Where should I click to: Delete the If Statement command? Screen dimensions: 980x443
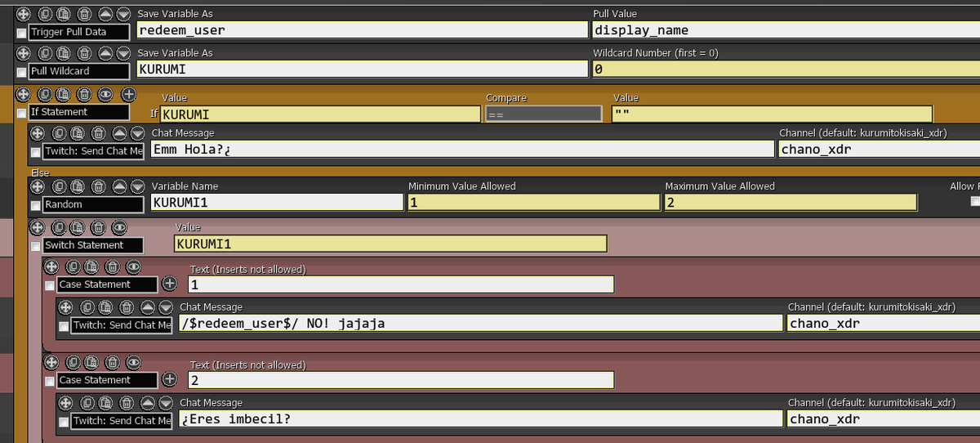tap(84, 94)
